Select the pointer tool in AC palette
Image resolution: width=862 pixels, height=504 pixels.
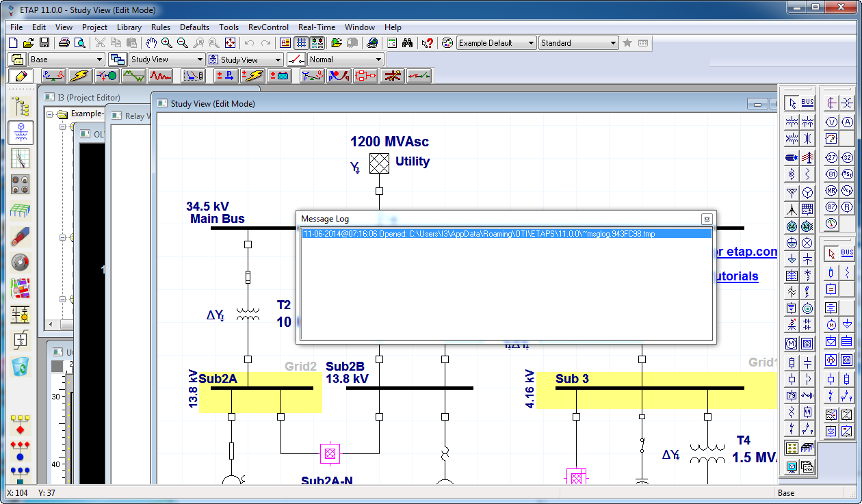click(792, 103)
